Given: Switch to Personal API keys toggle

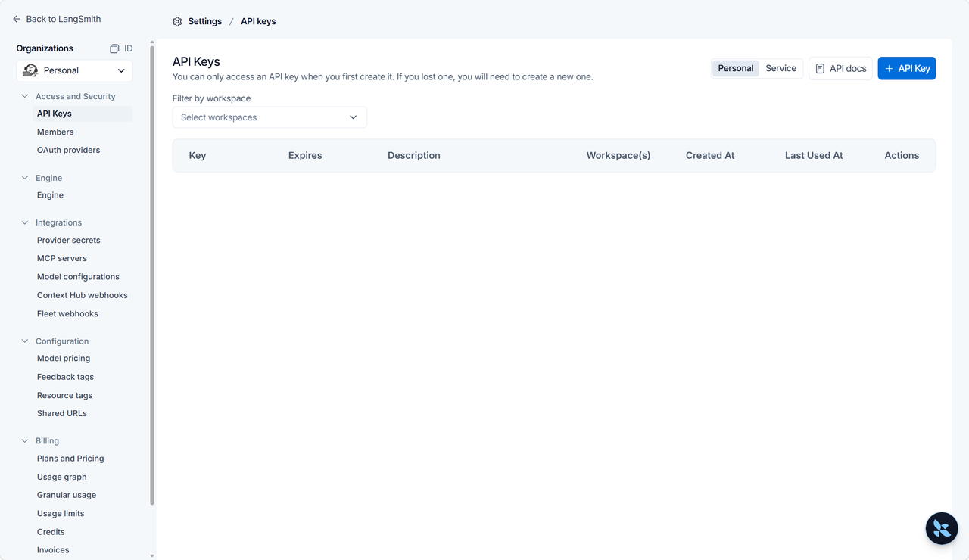Looking at the screenshot, I should pyautogui.click(x=736, y=68).
